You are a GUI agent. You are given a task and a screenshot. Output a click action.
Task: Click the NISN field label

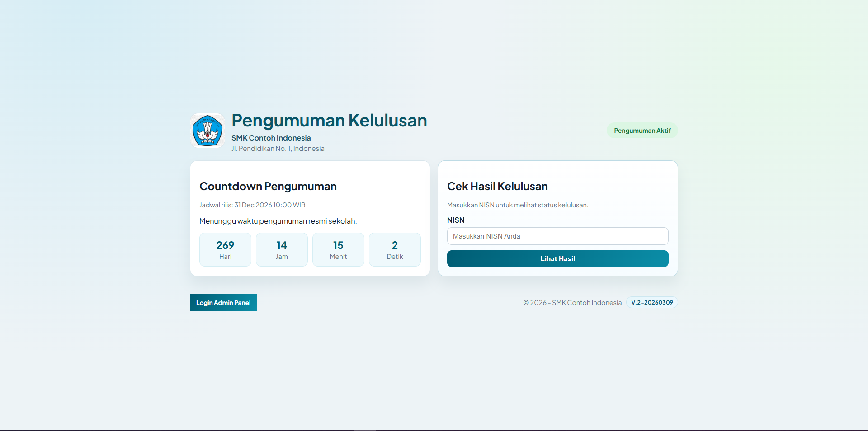coord(456,220)
